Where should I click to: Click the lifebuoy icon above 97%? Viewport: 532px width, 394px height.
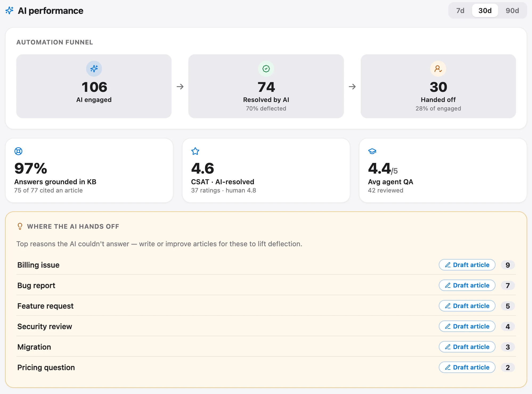tap(18, 151)
